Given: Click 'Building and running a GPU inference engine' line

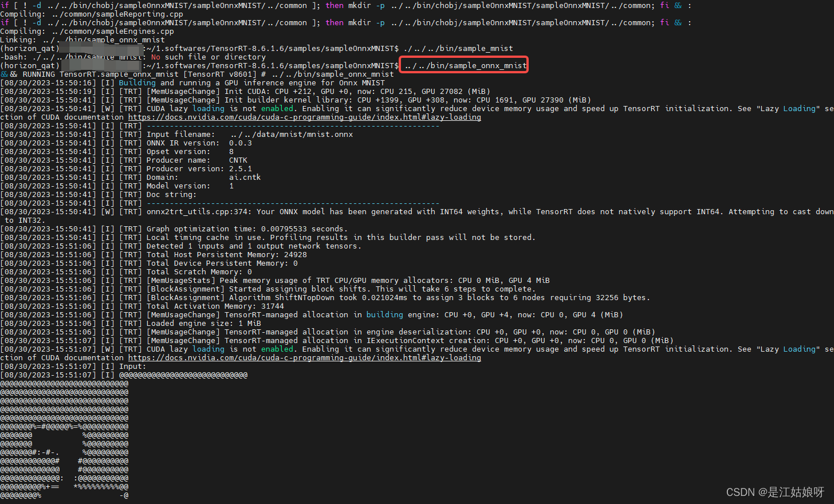Looking at the screenshot, I should click(192, 83).
